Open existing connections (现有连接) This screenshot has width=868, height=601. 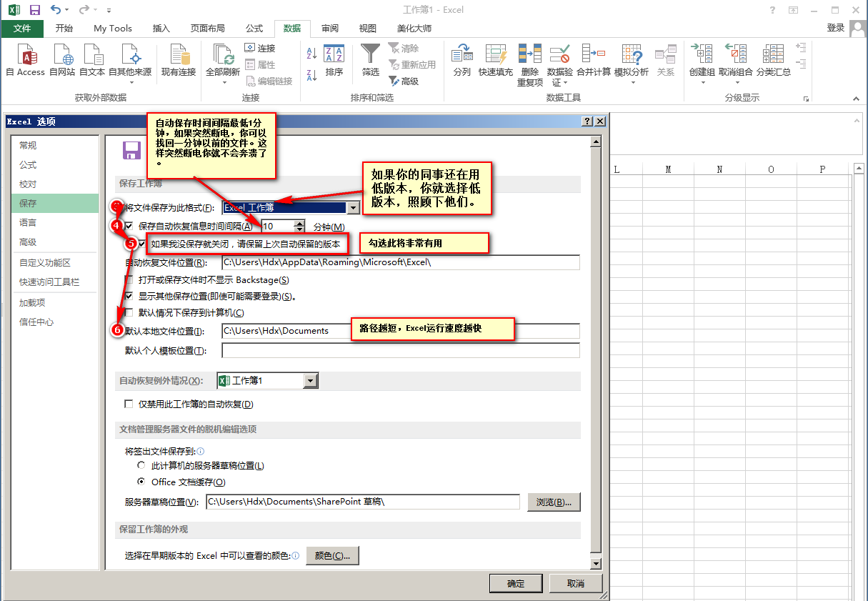click(179, 61)
